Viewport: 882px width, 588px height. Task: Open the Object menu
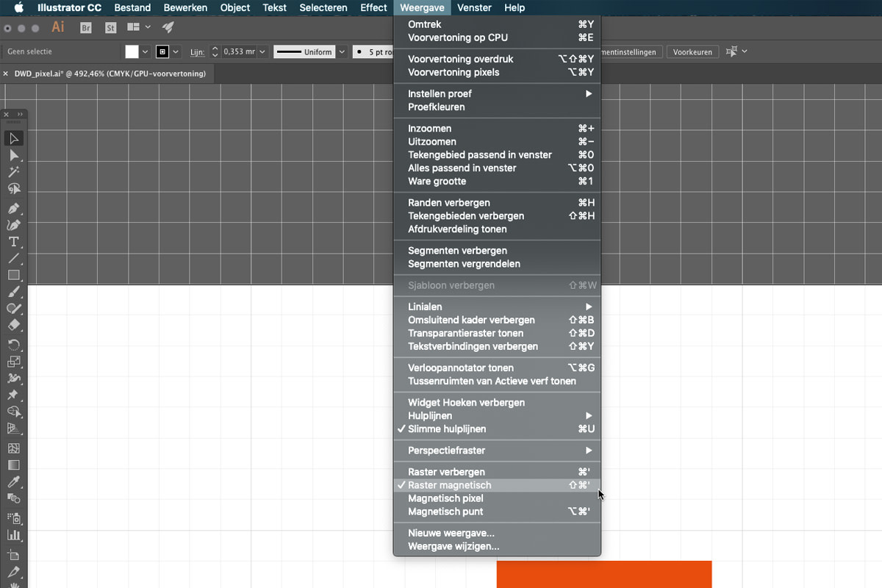click(235, 7)
